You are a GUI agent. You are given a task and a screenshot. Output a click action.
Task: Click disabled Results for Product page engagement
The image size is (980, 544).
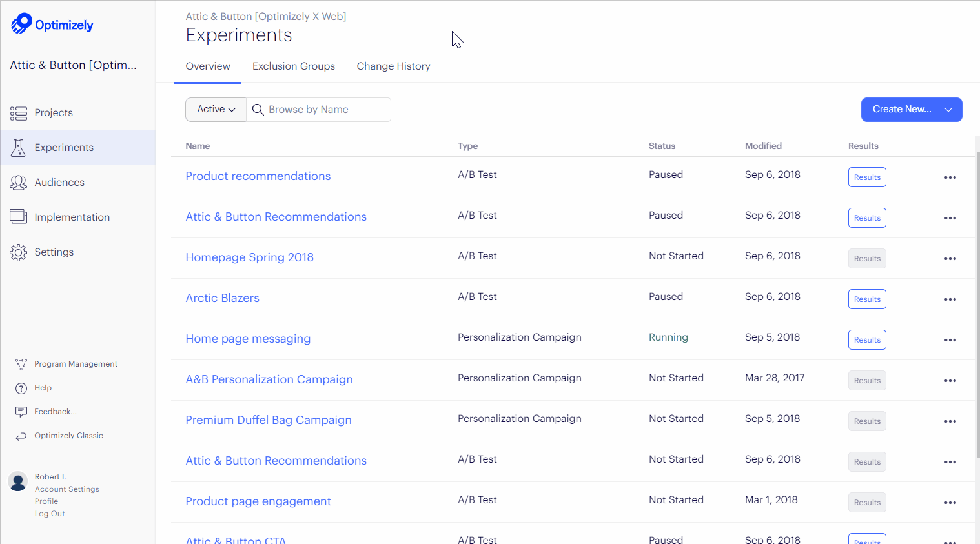point(867,503)
